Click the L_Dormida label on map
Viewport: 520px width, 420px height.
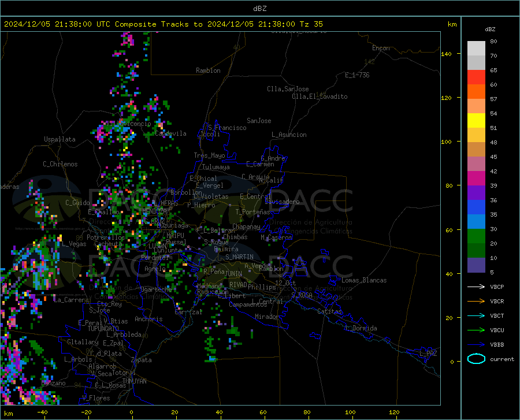tap(361, 328)
